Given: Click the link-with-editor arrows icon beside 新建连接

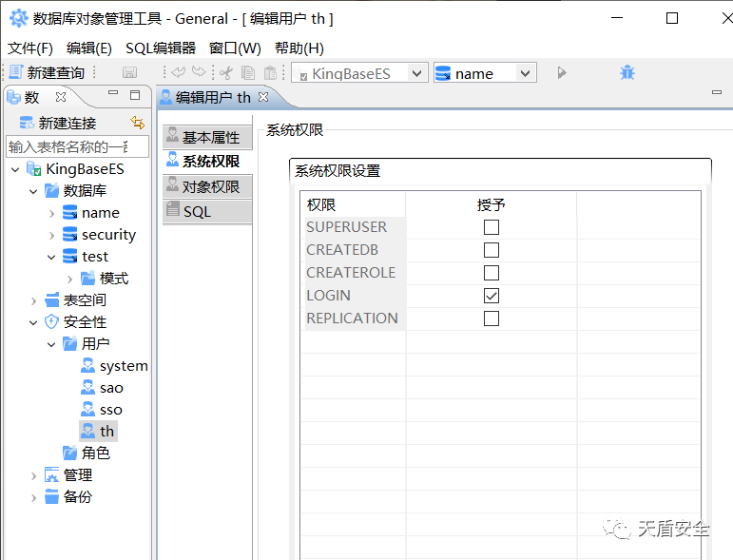Looking at the screenshot, I should pos(138,123).
